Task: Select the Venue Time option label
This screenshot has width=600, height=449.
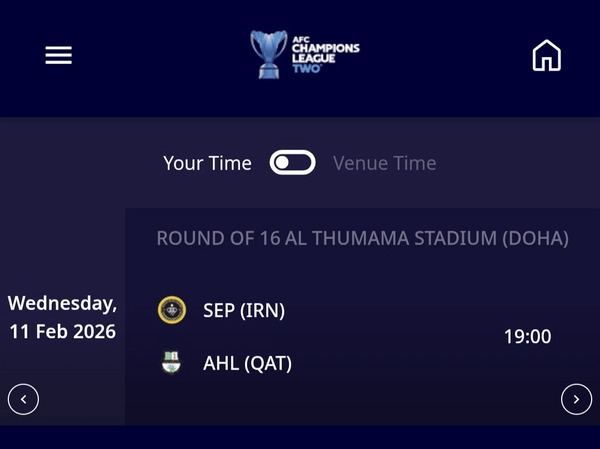Action: coord(384,163)
